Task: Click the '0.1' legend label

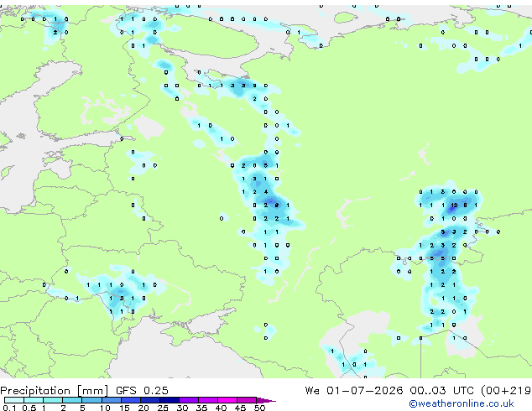Action: pyautogui.click(x=10, y=408)
